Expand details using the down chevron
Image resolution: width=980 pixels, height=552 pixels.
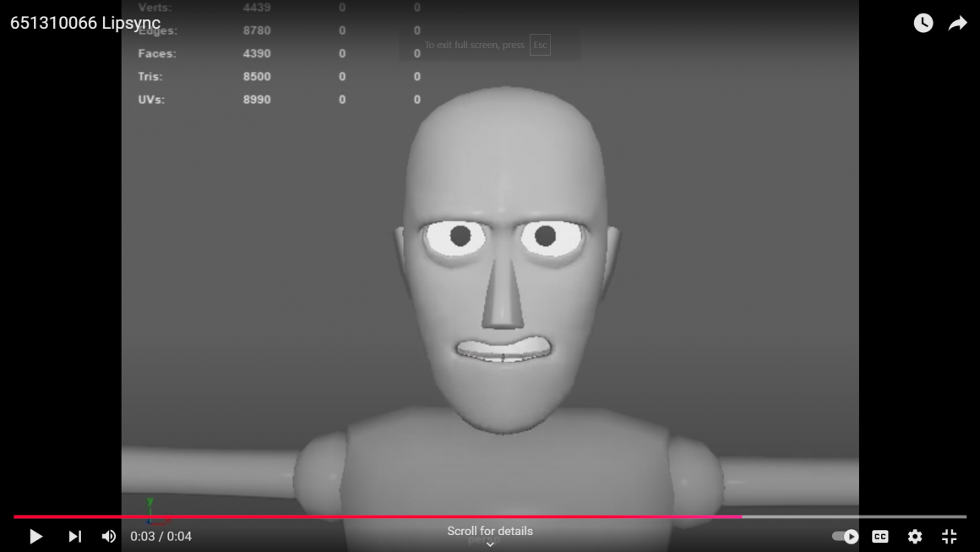click(x=490, y=544)
